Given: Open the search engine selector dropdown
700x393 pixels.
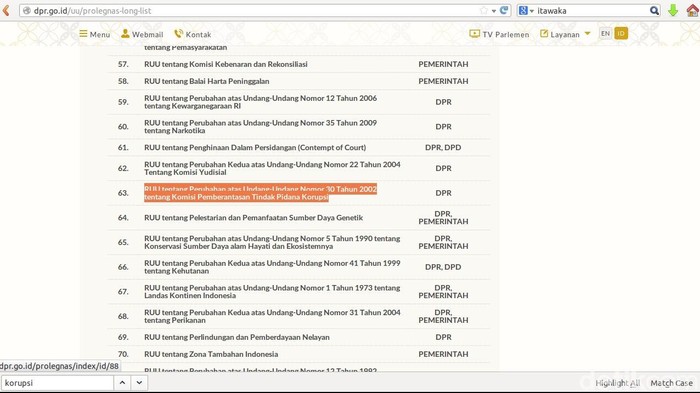Looking at the screenshot, I should pyautogui.click(x=526, y=10).
